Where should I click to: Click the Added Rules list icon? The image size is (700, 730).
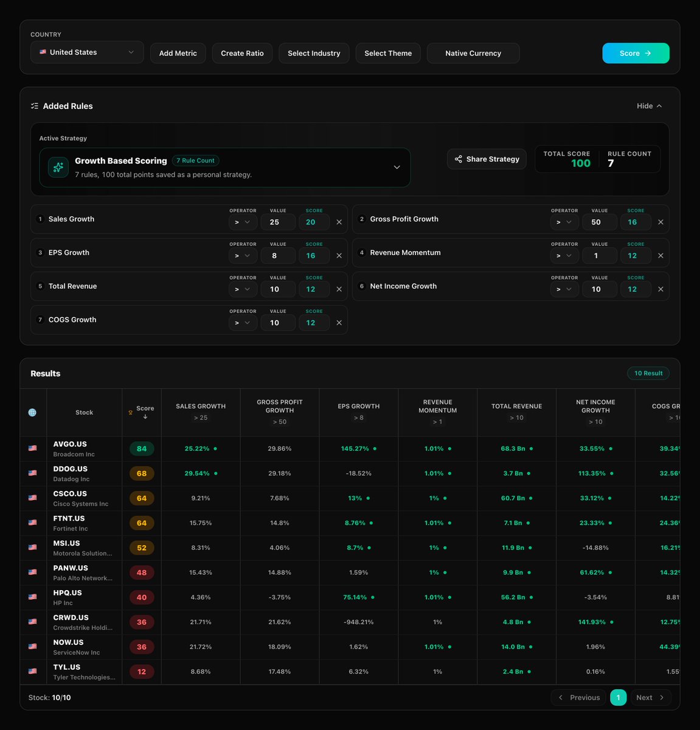tap(35, 106)
